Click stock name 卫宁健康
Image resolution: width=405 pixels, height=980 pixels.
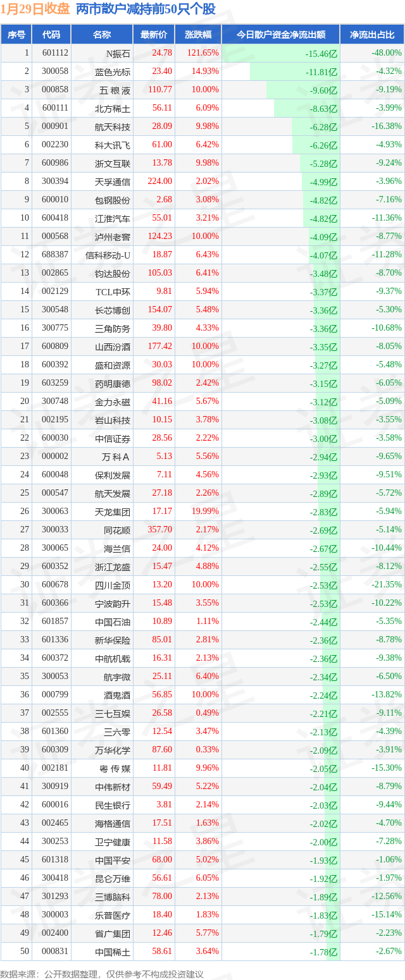(x=113, y=842)
